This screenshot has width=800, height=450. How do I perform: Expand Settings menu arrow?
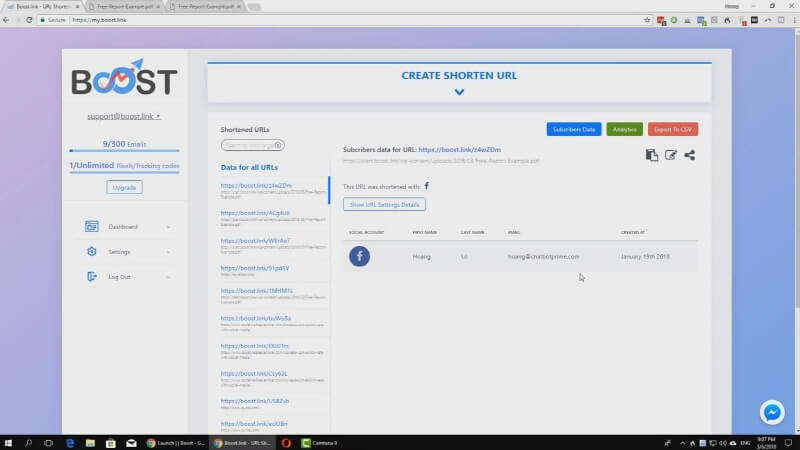[x=168, y=252]
